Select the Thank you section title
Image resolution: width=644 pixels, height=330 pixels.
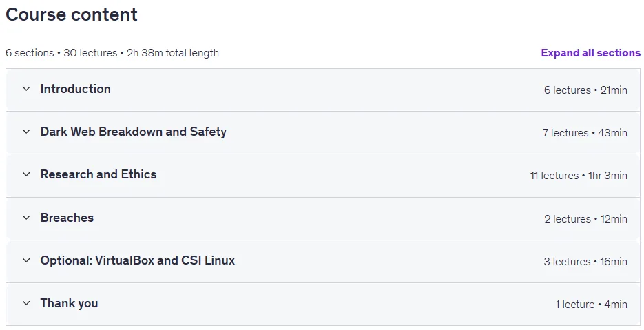[x=69, y=303]
